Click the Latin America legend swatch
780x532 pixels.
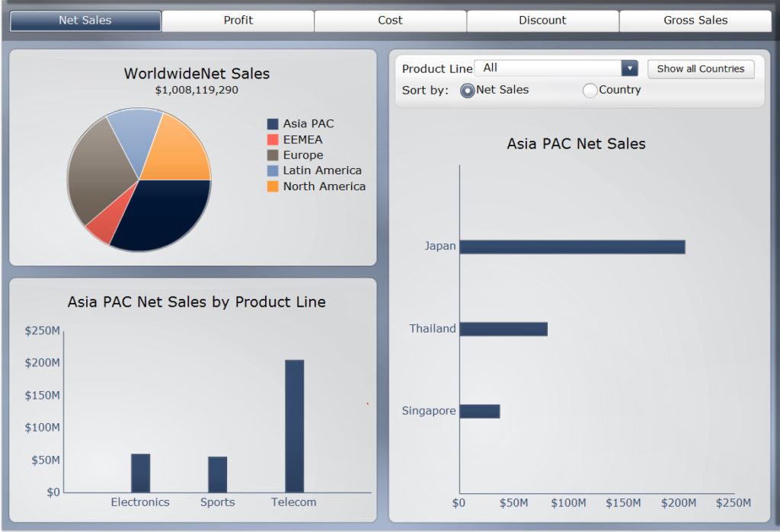pyautogui.click(x=273, y=171)
